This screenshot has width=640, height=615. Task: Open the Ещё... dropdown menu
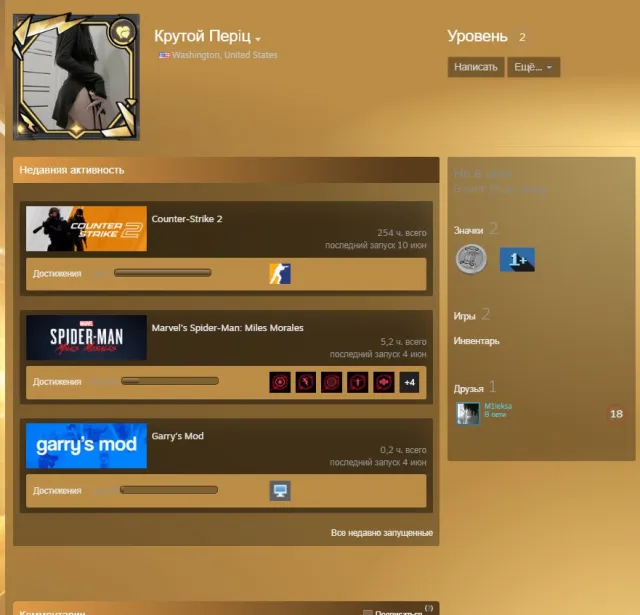point(533,67)
